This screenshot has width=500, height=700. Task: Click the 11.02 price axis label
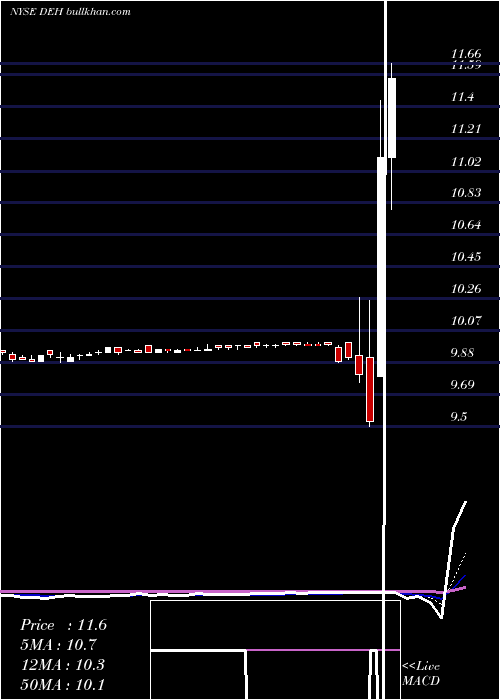(x=466, y=162)
